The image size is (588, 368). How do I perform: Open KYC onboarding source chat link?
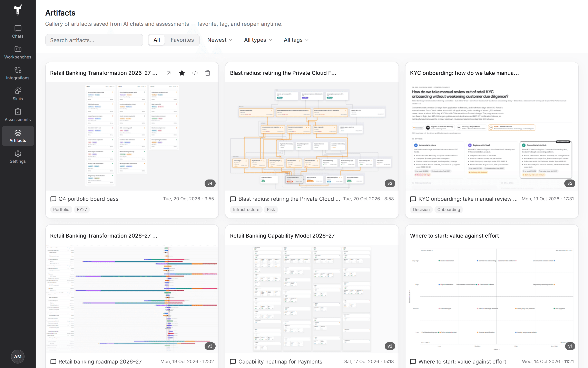[x=468, y=199]
